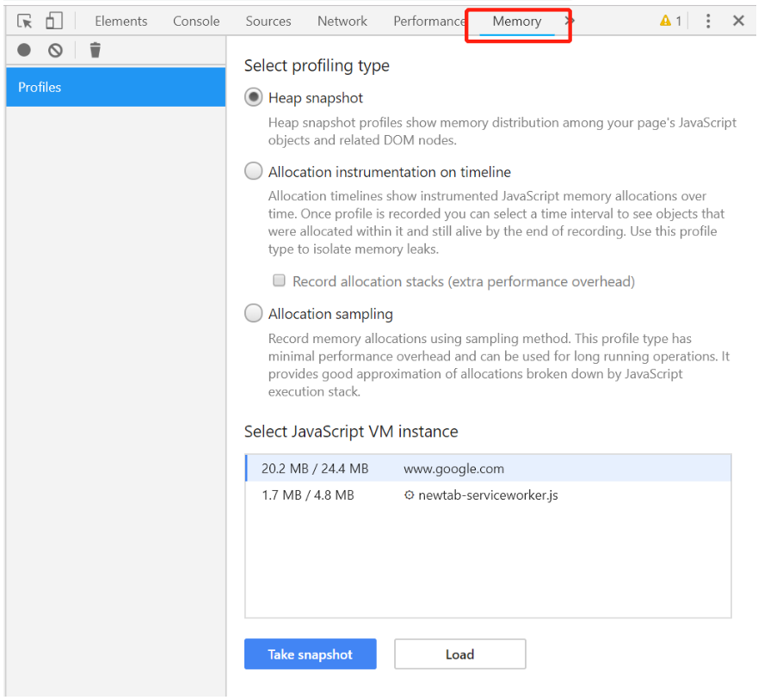Select Allocation instrumentation on timeline radio

click(x=253, y=171)
